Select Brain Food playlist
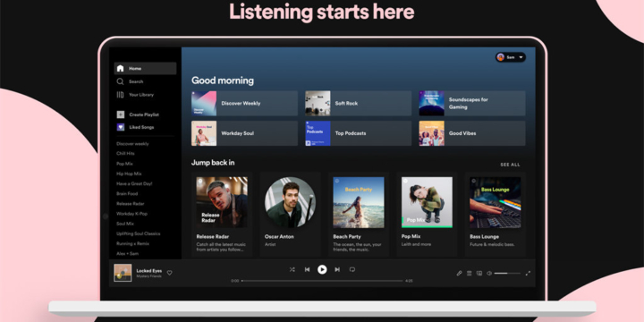The image size is (644, 322). (127, 193)
